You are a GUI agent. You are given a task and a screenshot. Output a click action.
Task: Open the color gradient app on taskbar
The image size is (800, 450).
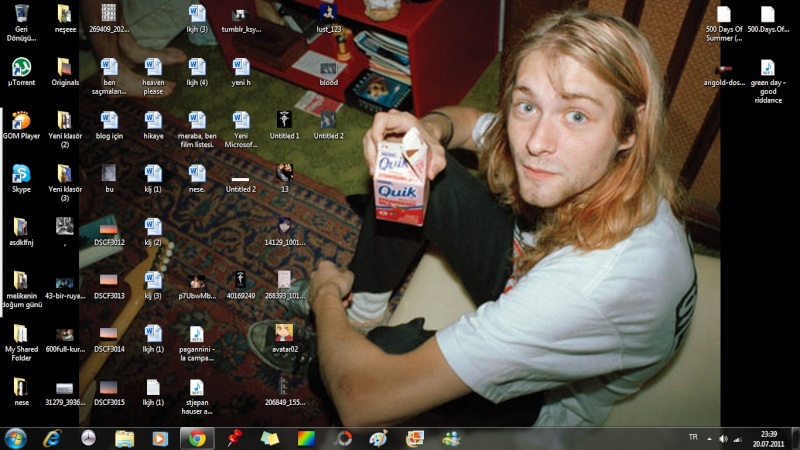(306, 438)
